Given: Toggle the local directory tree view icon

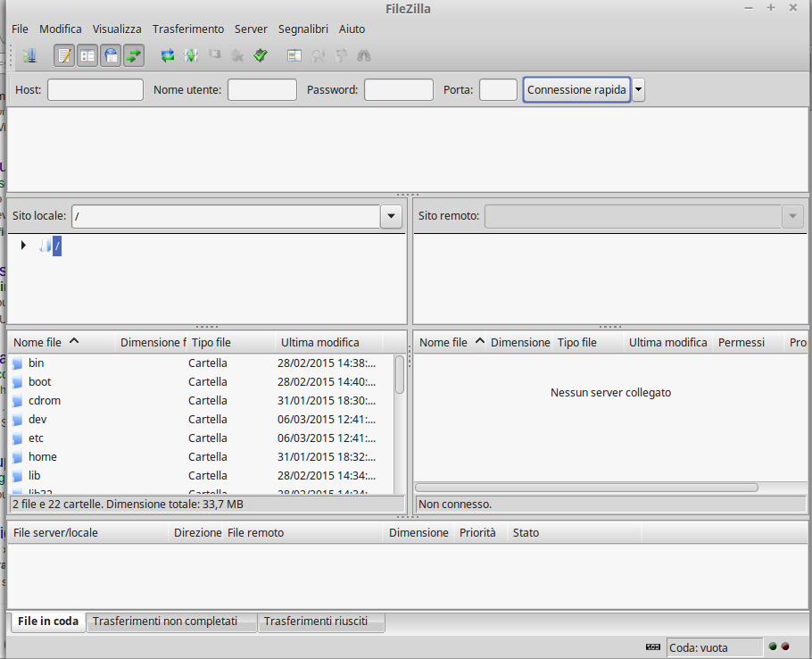Looking at the screenshot, I should [87, 55].
